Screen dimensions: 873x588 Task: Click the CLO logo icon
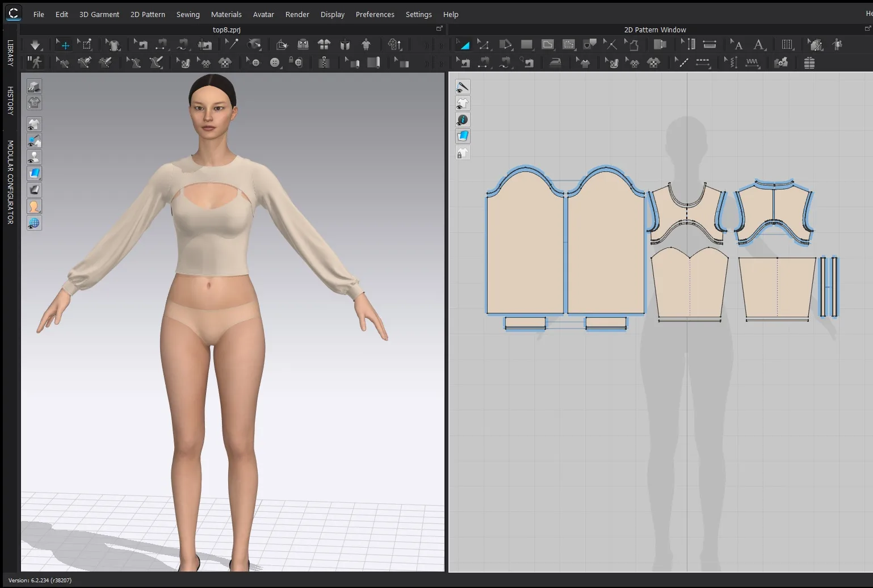(13, 13)
